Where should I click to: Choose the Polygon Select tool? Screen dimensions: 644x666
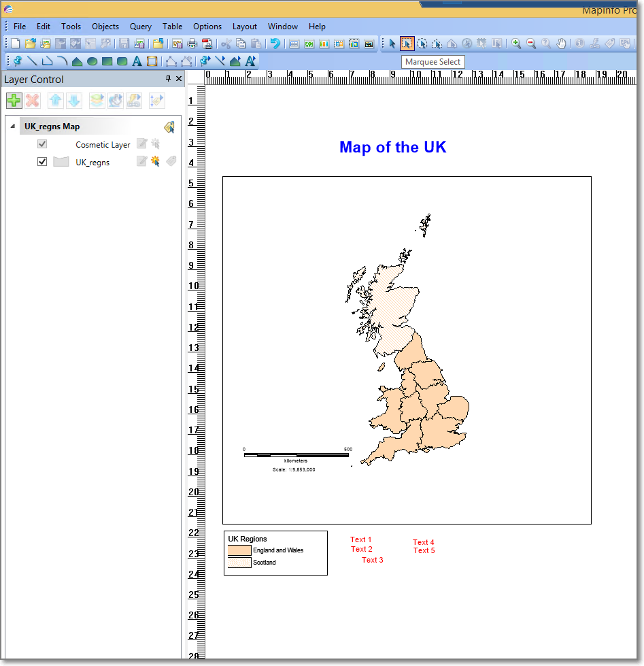(x=437, y=44)
